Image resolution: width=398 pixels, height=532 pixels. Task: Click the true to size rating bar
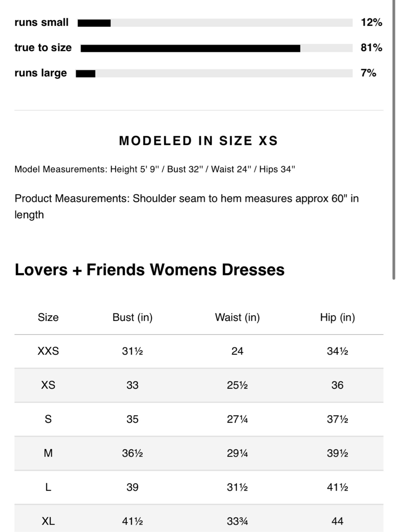coord(217,48)
